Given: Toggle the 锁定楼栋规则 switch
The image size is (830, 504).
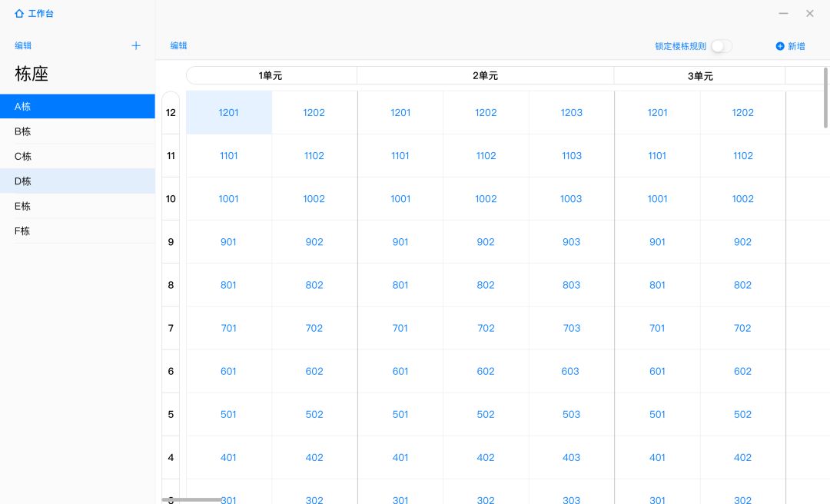Looking at the screenshot, I should (722, 46).
